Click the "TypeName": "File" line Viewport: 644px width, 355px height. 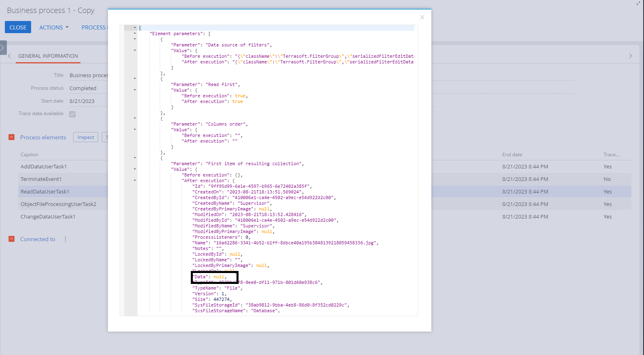(217, 288)
